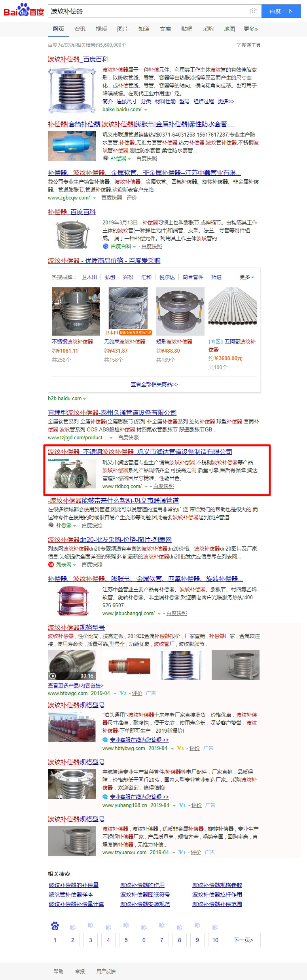Click the 百度一下 search button

pos(281,11)
